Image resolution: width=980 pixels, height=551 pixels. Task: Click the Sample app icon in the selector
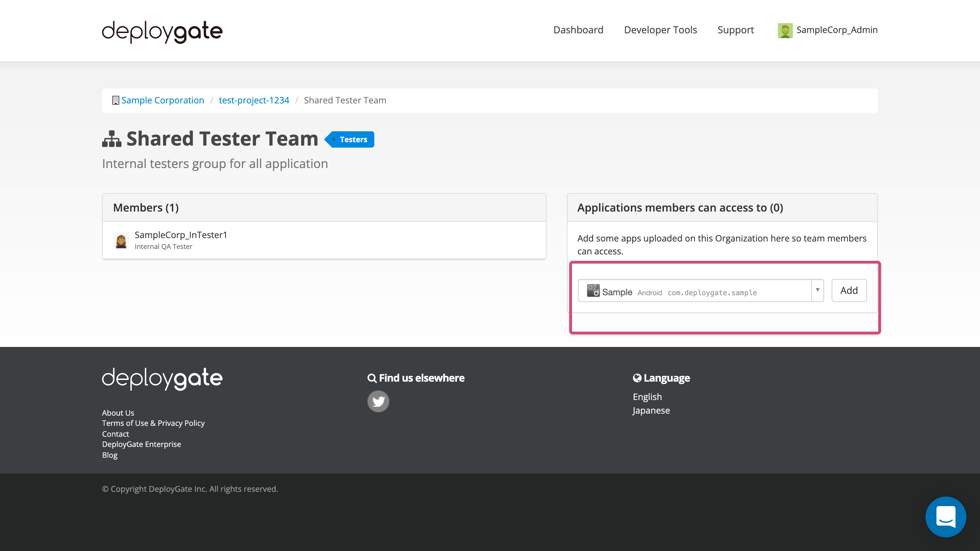click(x=593, y=291)
